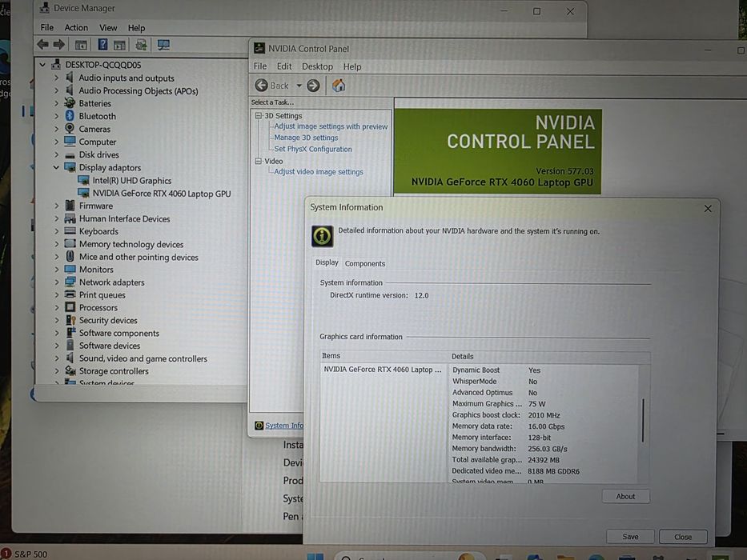Click the System Information link at bottom
The width and height of the screenshot is (747, 560).
tap(284, 426)
